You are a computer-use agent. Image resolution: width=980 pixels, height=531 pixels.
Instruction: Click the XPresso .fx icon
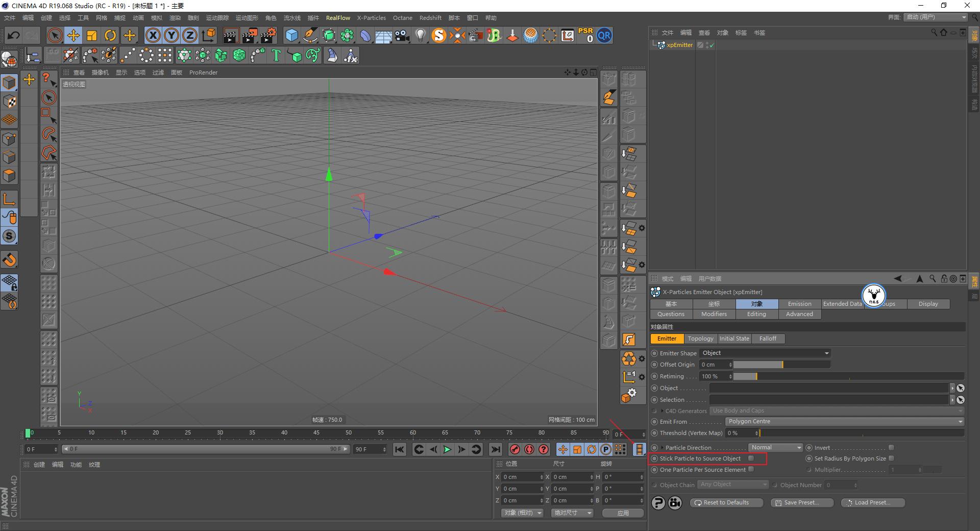[351, 55]
